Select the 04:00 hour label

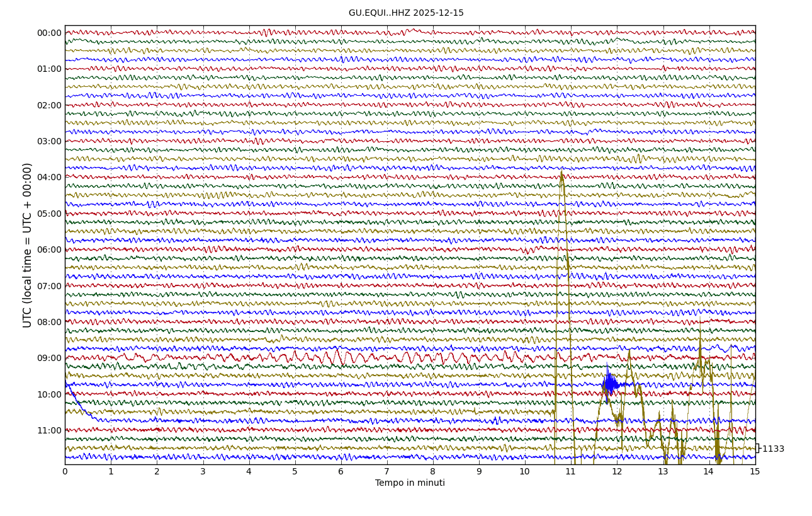click(x=49, y=178)
